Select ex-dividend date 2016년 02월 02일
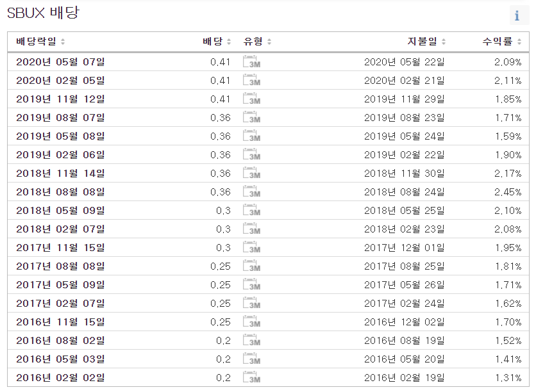Screen dimensions: 536x392 60,377
